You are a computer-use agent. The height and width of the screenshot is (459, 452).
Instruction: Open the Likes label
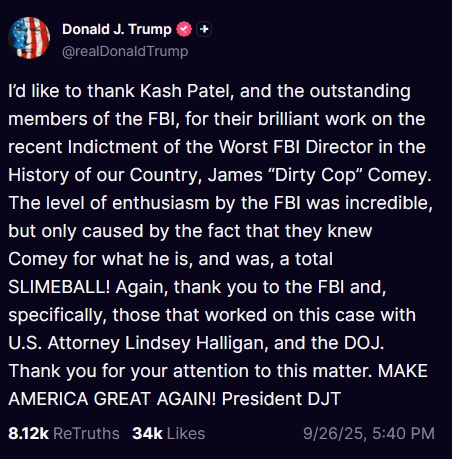pos(186,433)
